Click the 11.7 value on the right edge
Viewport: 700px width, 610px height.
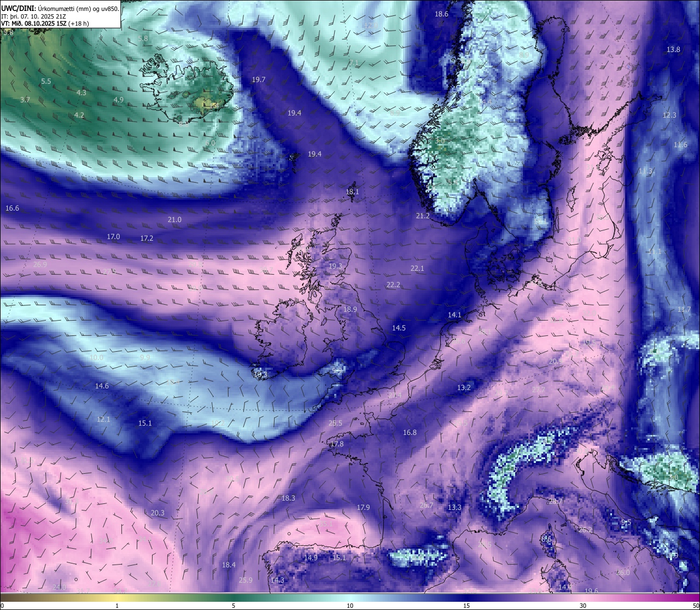click(684, 310)
